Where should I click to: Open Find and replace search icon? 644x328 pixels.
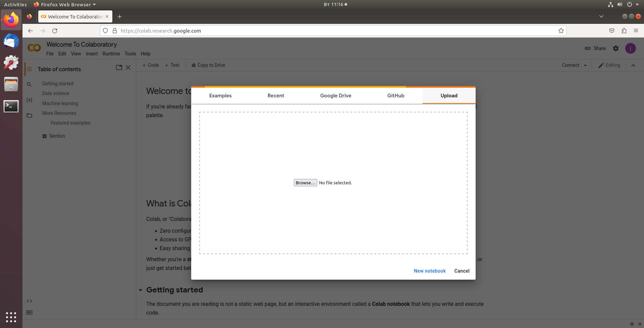pos(30,85)
